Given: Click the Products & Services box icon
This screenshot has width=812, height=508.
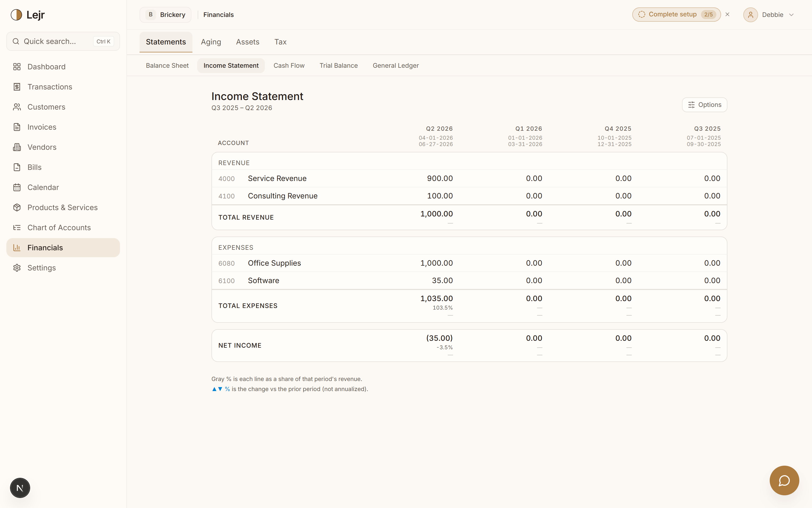Looking at the screenshot, I should pos(17,208).
